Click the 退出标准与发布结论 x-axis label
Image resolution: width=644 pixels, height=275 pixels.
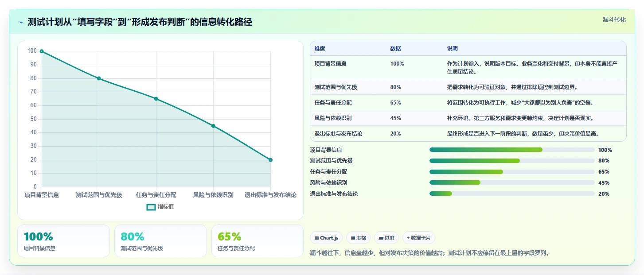click(x=270, y=195)
